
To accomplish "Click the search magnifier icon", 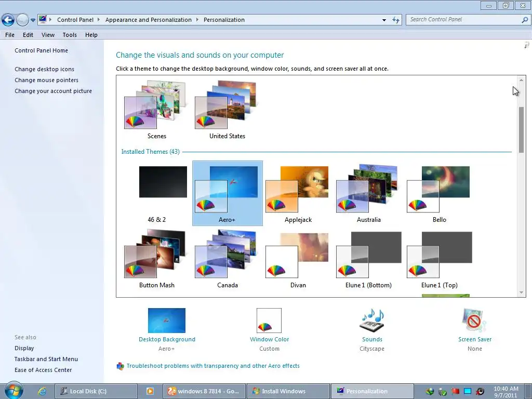I will click(x=525, y=20).
